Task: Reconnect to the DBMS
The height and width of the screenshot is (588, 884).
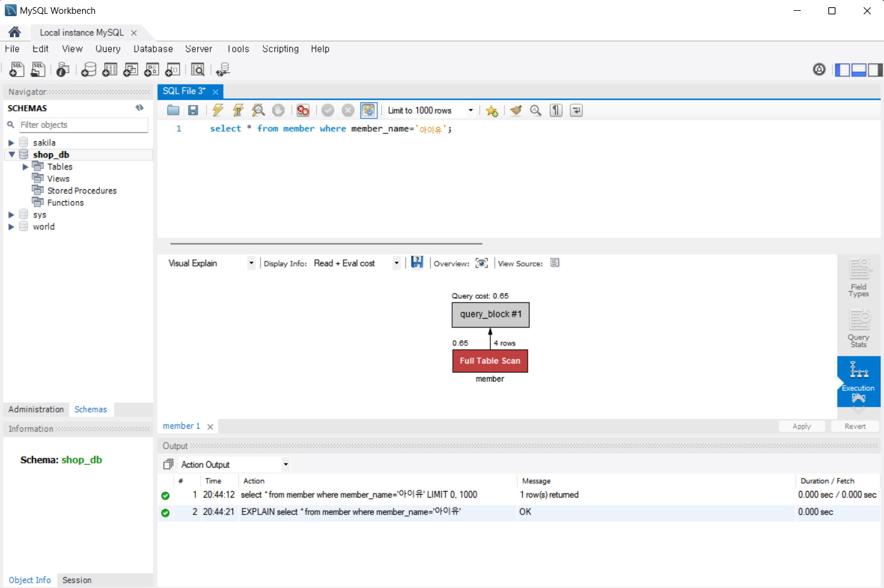Action: coord(223,69)
